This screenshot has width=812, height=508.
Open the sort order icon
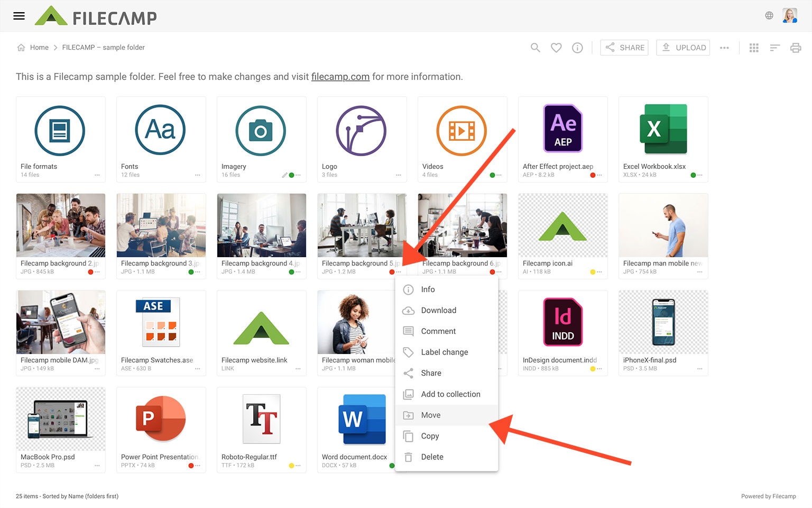775,48
